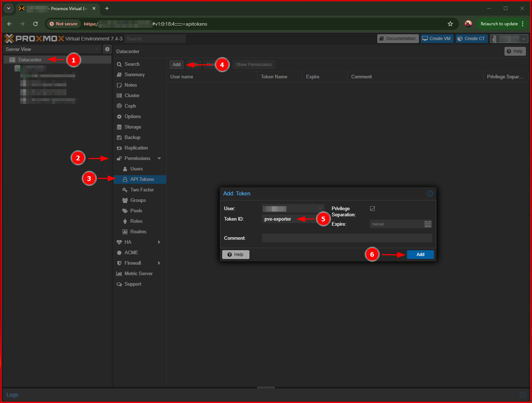Image resolution: width=532 pixels, height=403 pixels.
Task: Open the Search menu item
Action: 140,64
